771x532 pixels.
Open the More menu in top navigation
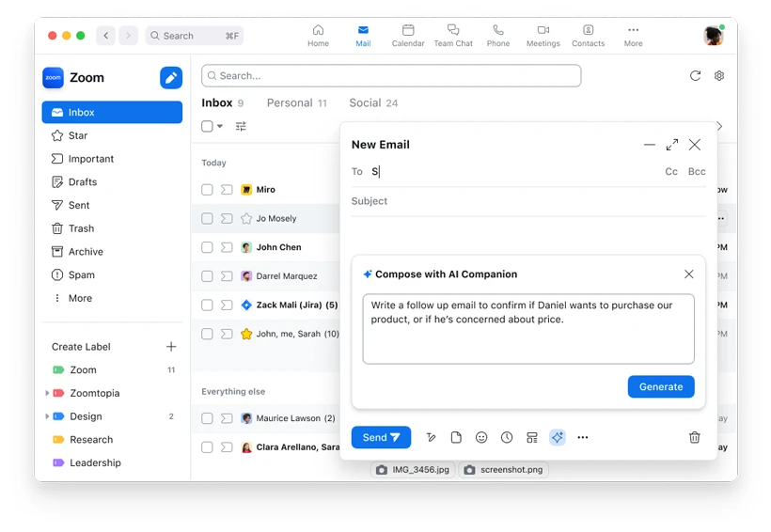coord(634,36)
